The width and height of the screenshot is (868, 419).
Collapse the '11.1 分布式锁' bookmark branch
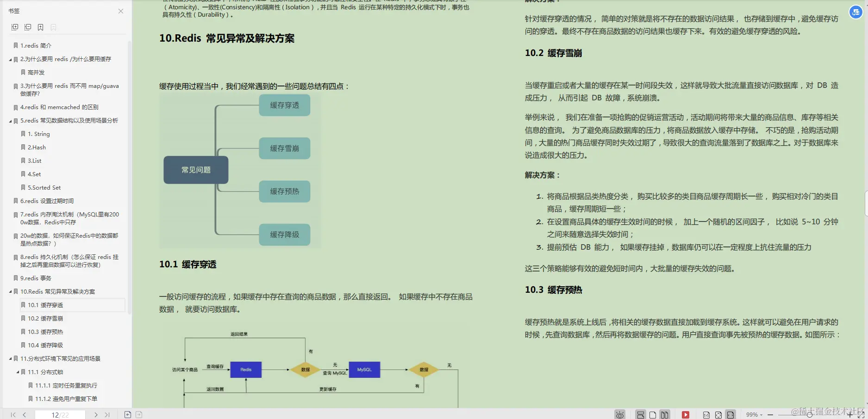[19, 371]
